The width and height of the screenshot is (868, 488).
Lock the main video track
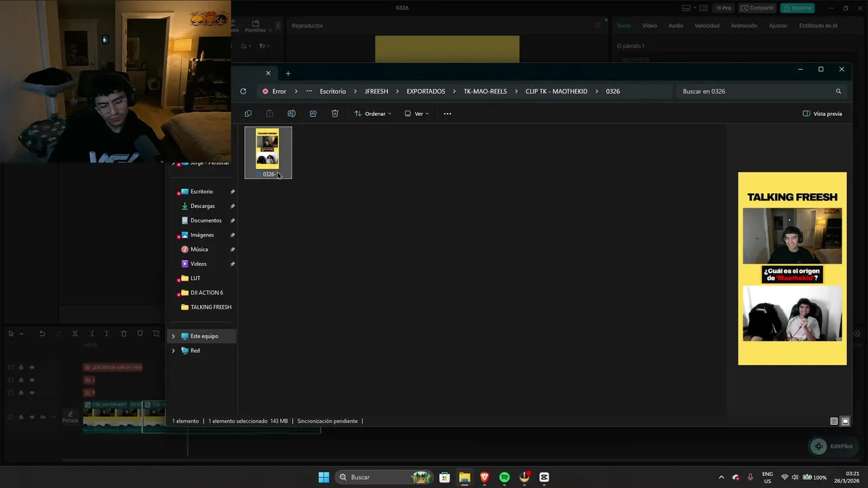(x=21, y=417)
